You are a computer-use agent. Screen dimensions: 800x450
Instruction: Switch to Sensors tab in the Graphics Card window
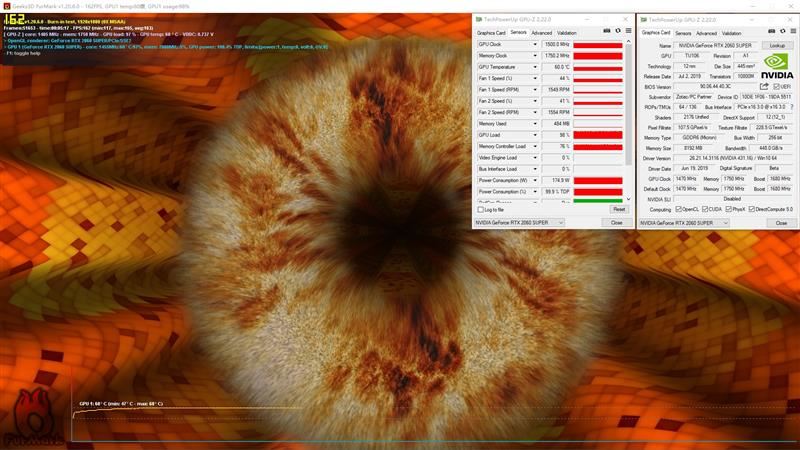point(683,33)
